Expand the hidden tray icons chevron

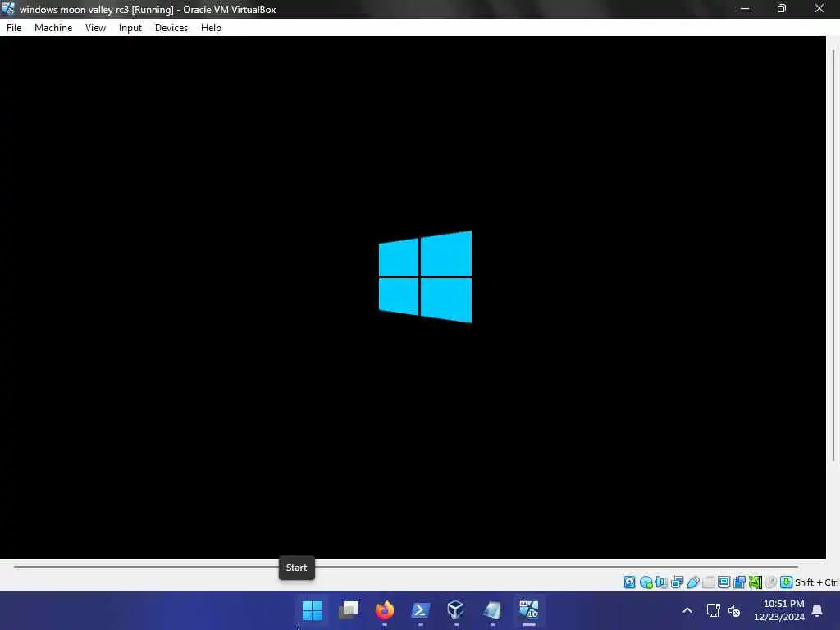coord(687,610)
